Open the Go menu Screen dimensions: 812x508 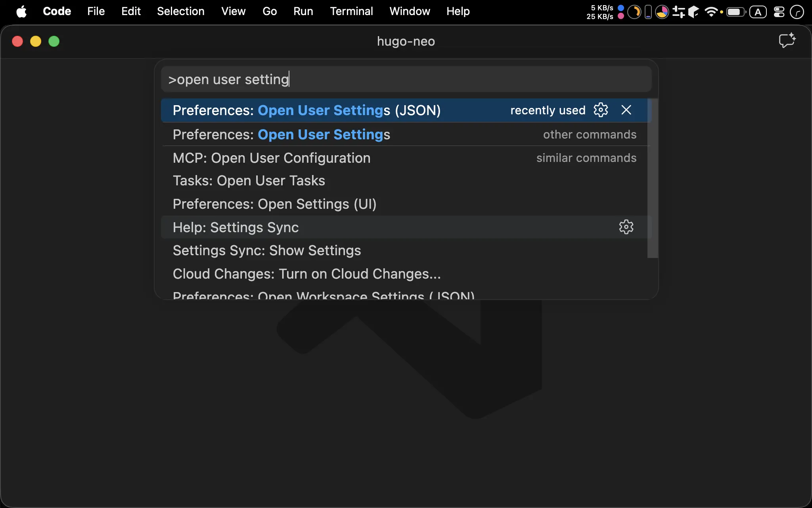coord(270,11)
